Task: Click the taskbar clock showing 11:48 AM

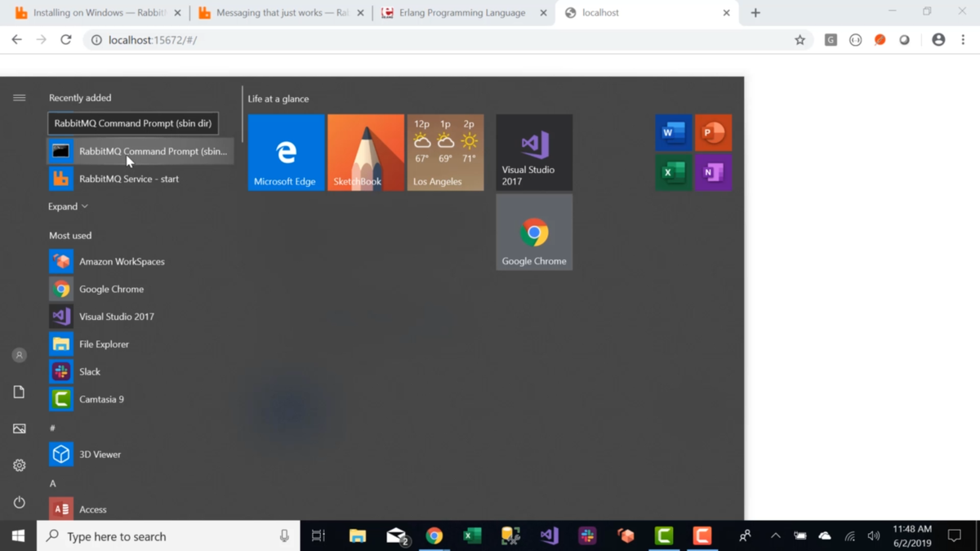Action: pos(912,536)
